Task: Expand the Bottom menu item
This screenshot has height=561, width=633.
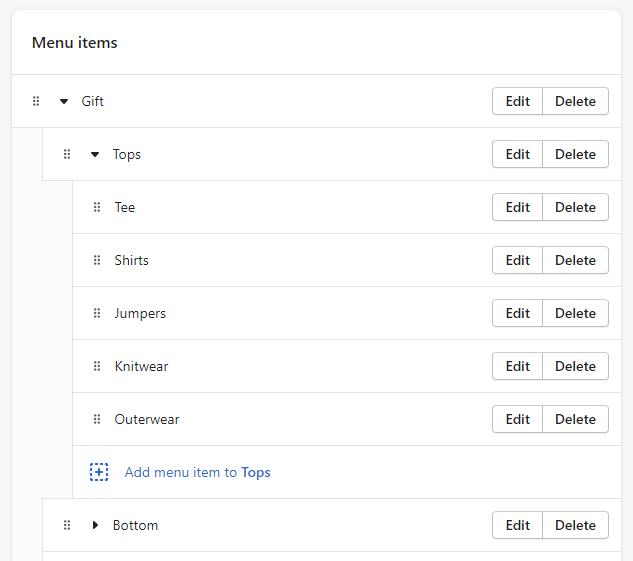Action: [95, 525]
